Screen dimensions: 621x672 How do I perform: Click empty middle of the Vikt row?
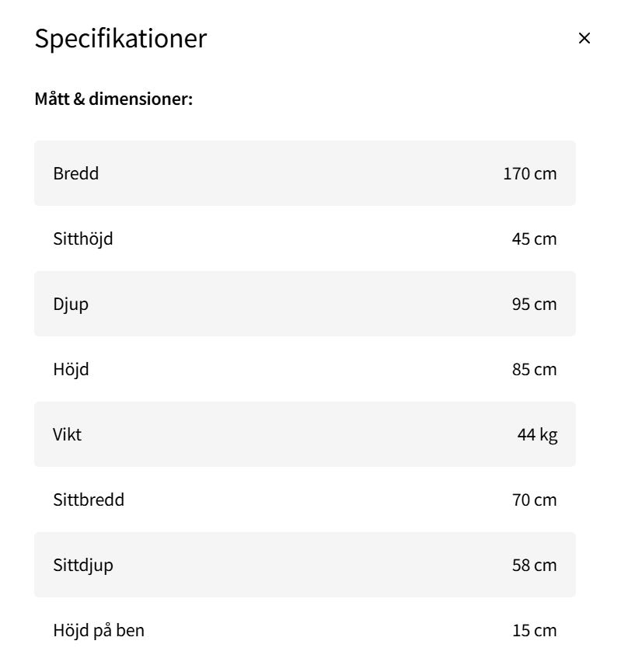tap(303, 434)
